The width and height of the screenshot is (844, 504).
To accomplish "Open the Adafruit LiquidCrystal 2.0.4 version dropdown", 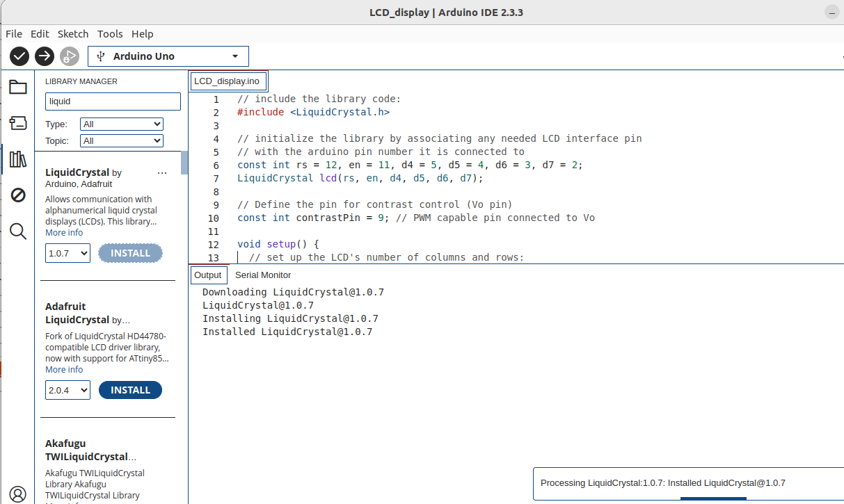I will pyautogui.click(x=67, y=390).
